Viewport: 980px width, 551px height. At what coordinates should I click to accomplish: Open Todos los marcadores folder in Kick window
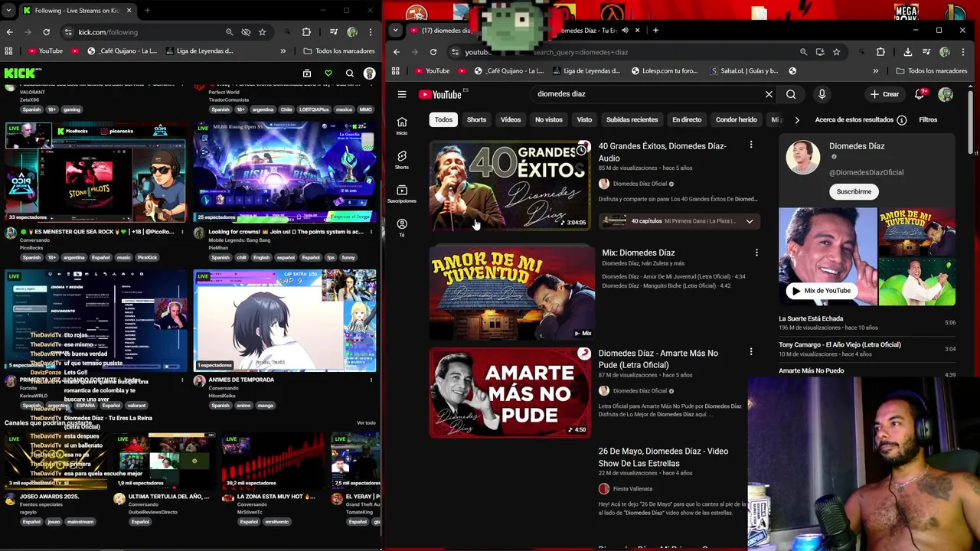339,51
